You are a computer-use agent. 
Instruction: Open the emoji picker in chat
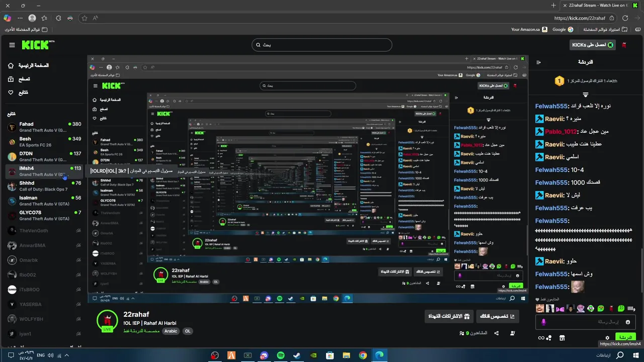[x=627, y=322]
